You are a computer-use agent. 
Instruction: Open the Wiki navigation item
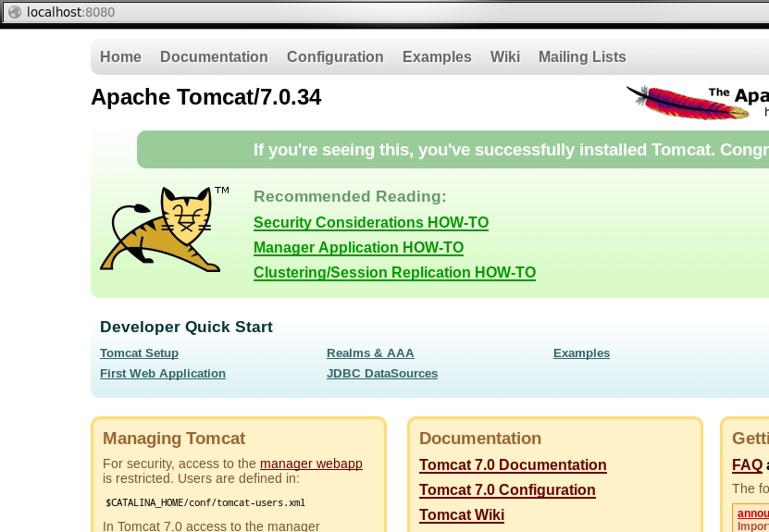click(504, 56)
